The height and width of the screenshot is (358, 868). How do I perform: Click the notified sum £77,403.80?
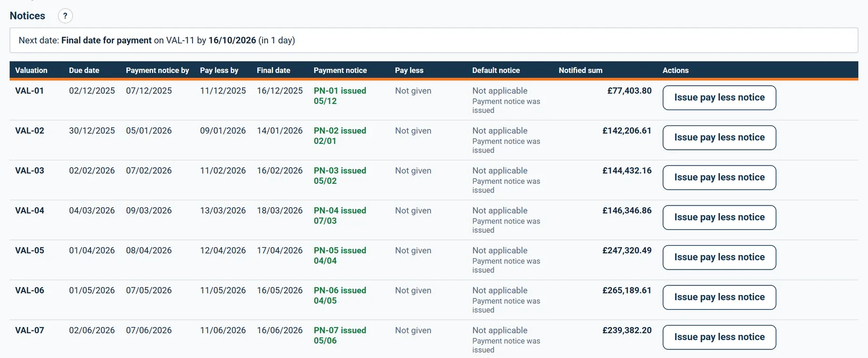pos(629,91)
